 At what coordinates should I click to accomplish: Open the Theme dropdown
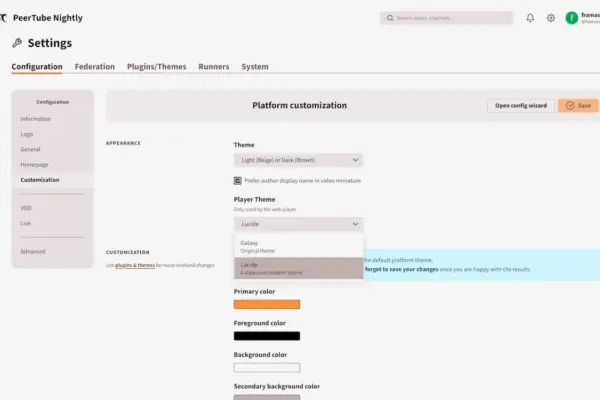click(298, 160)
